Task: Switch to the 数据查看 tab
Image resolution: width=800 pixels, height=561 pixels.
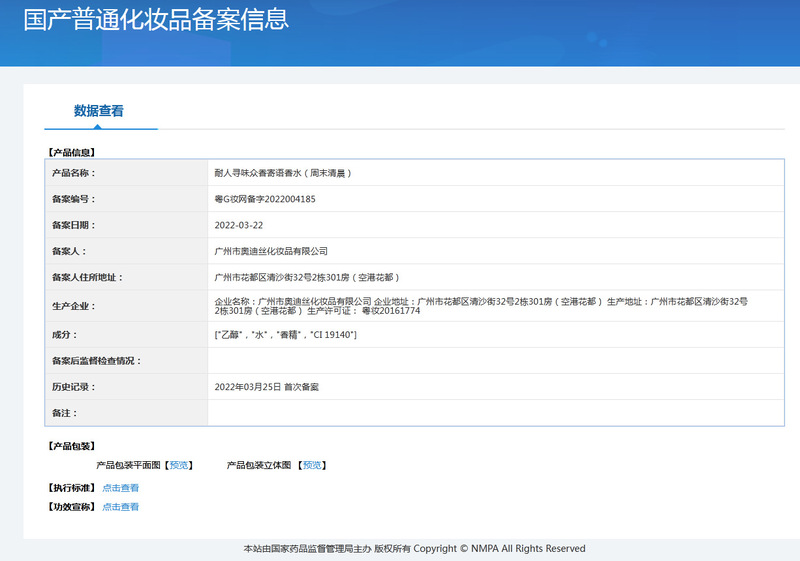Action: [x=99, y=111]
